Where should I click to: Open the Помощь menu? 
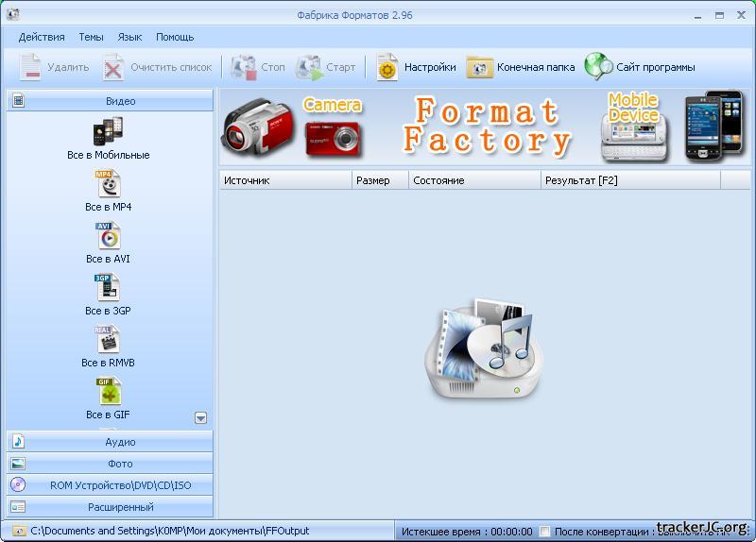tap(175, 37)
